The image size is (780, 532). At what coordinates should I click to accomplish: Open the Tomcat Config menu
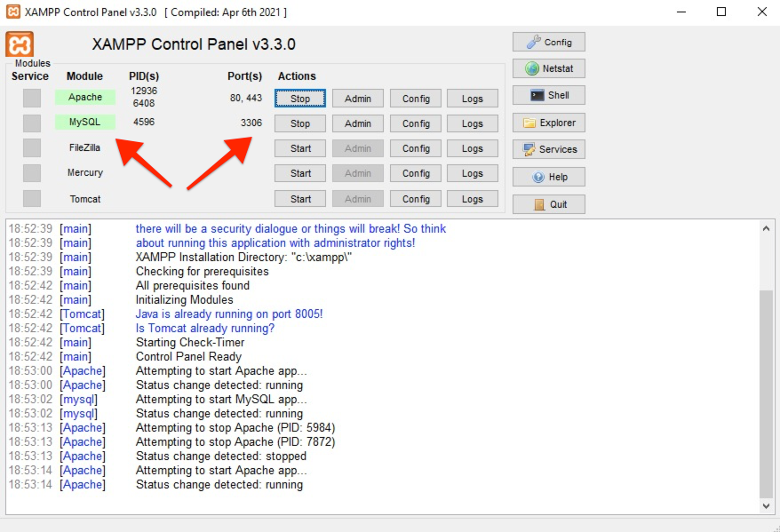coord(416,199)
